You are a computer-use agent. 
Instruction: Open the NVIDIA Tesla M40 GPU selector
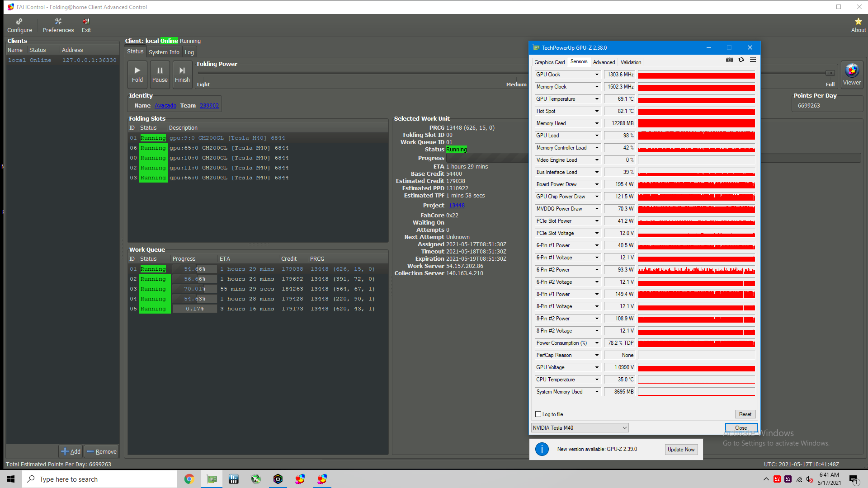pyautogui.click(x=580, y=428)
